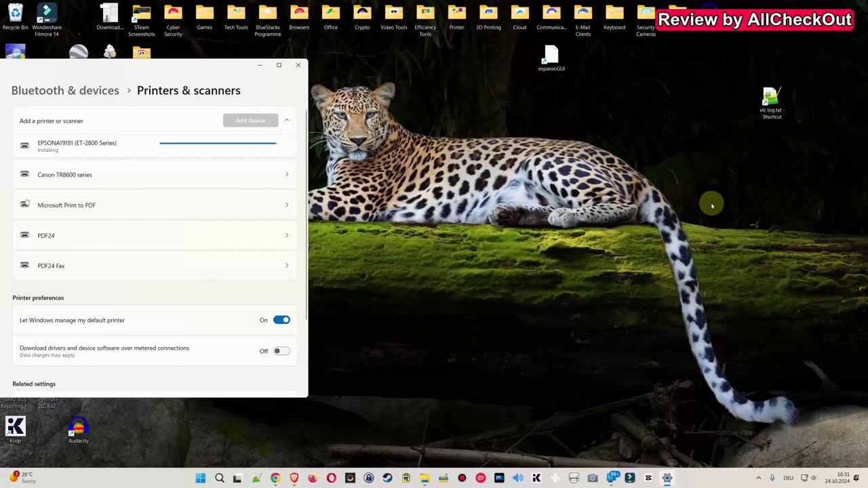Image resolution: width=868 pixels, height=488 pixels.
Task: Open taskbar Search magnifier
Action: [x=220, y=478]
